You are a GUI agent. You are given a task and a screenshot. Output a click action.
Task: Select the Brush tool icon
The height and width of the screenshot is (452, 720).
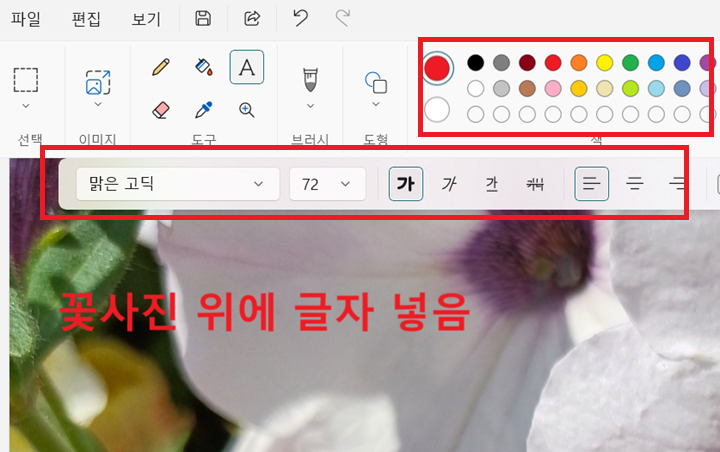310,79
